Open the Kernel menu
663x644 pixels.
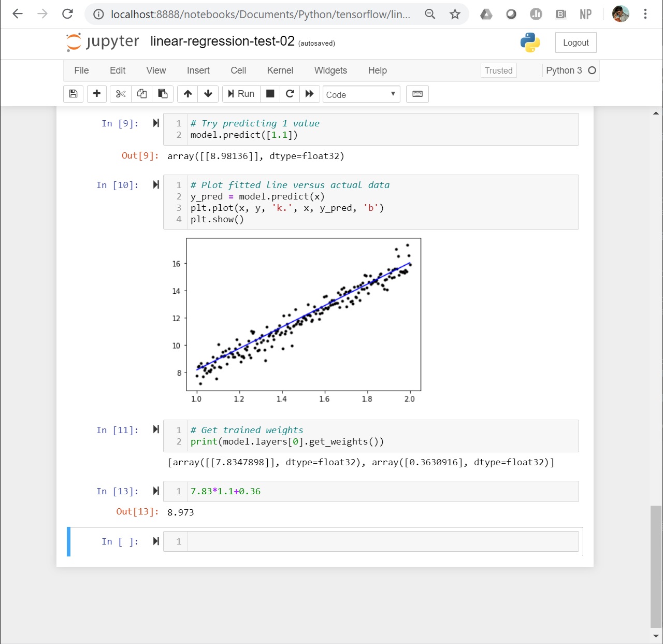[280, 70]
